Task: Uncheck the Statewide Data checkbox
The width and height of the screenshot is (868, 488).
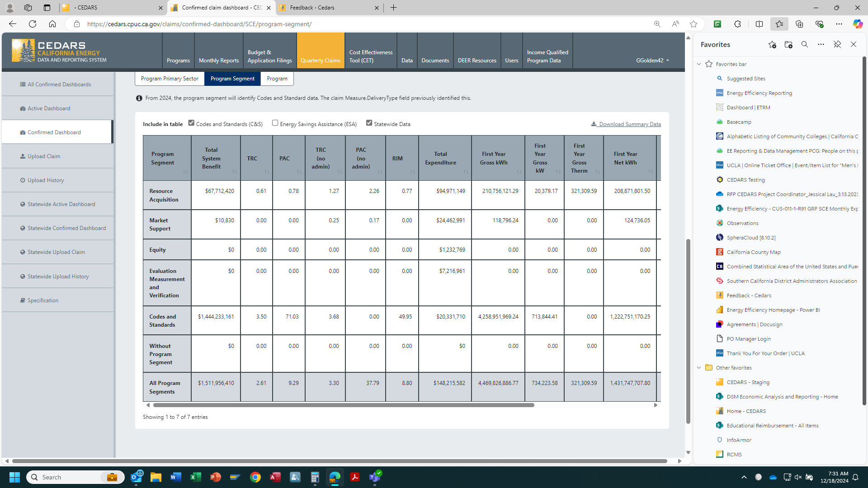Action: [x=369, y=123]
